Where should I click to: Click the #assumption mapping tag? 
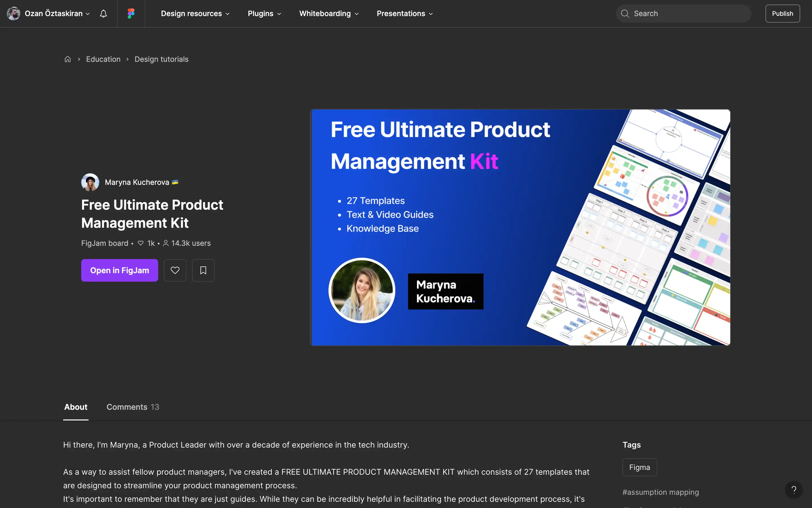(x=660, y=492)
